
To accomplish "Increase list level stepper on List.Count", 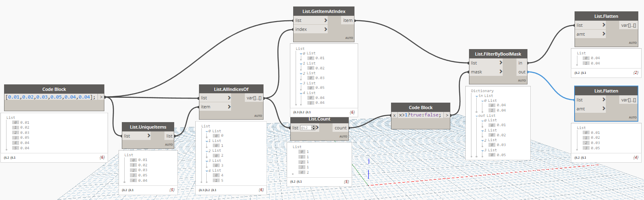I will pos(313,127).
